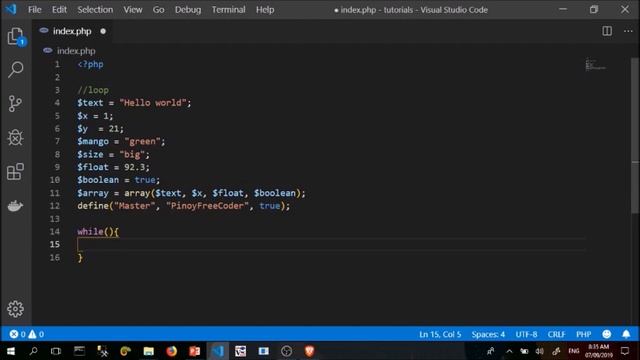
Task: Open the Manage gear settings icon
Action: tap(16, 309)
